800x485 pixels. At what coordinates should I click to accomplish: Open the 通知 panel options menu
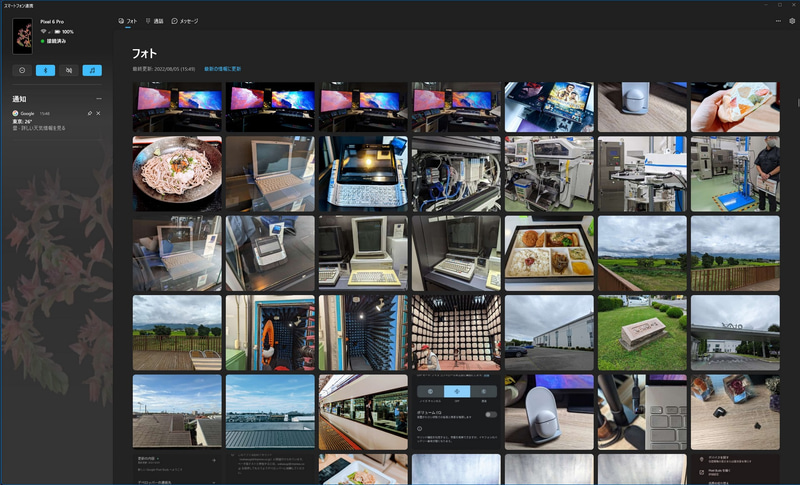98,99
